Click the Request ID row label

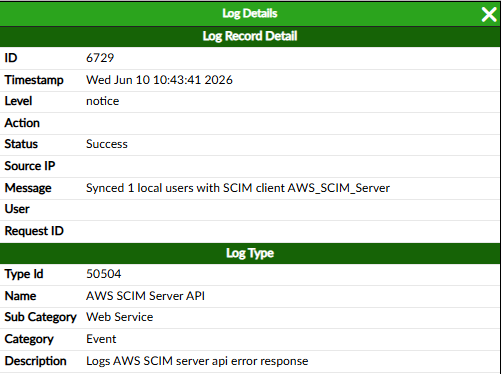[34, 231]
